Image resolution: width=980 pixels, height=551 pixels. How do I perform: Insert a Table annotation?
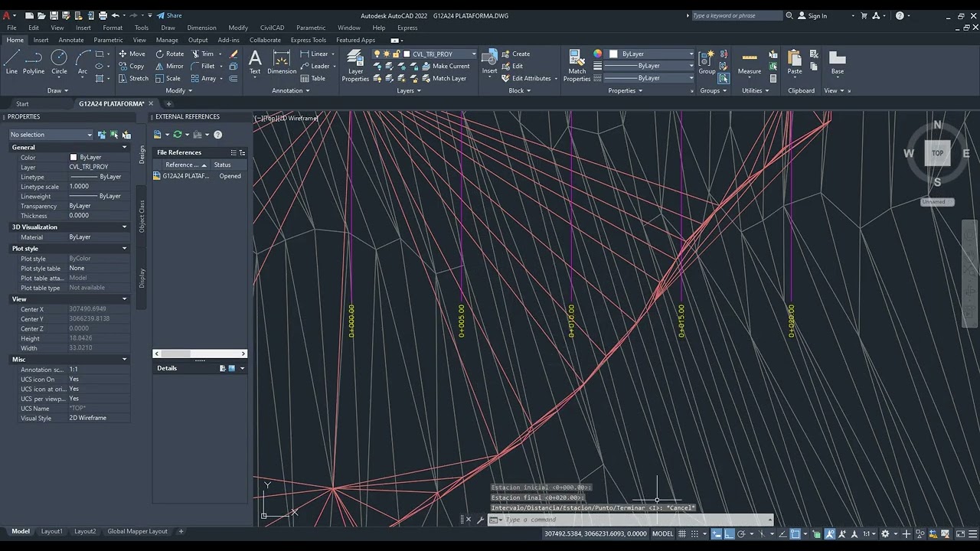tap(313, 78)
